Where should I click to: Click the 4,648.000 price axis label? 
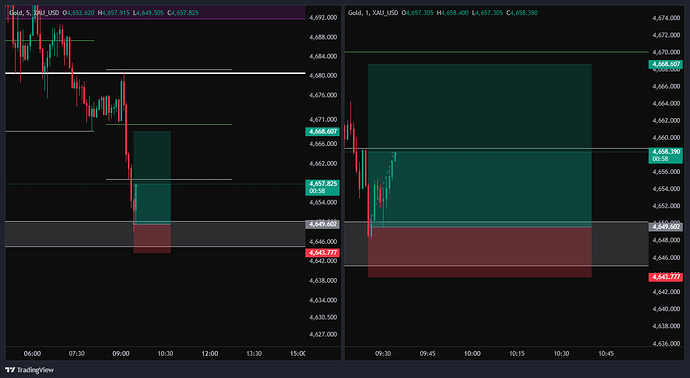[666, 240]
